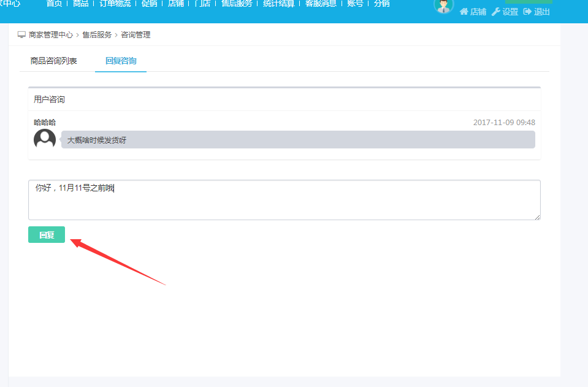
Task: Click the customer's profile avatar 哈哈哈
Action: [45, 139]
